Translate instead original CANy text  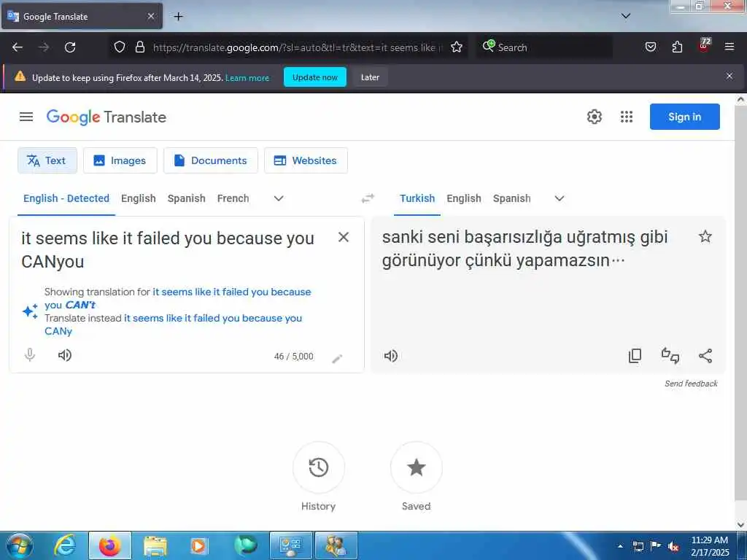coord(174,324)
